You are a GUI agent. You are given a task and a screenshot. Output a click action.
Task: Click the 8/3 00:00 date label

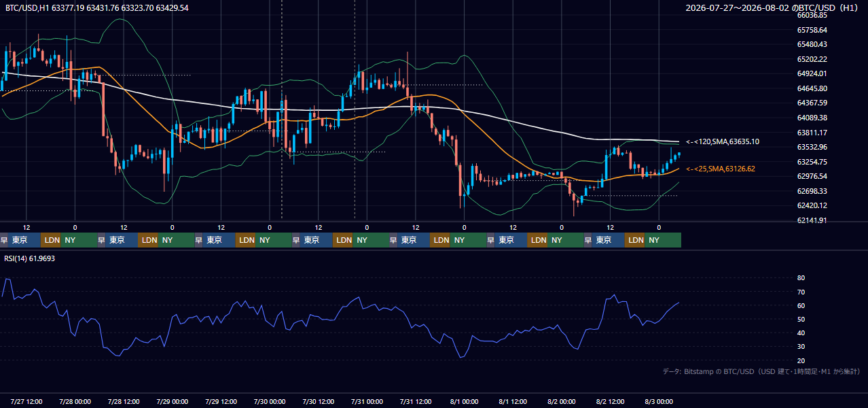[659, 401]
